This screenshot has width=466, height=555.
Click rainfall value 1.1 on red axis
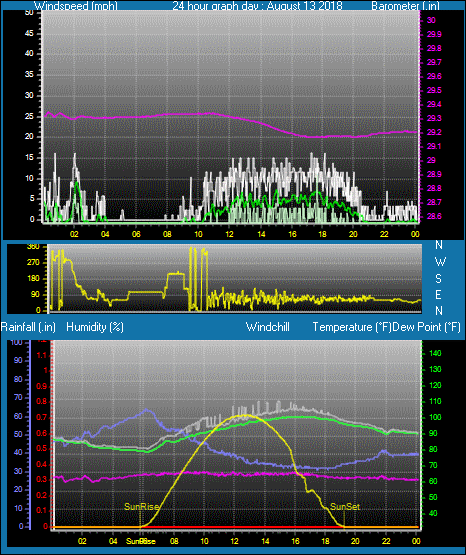click(x=42, y=355)
